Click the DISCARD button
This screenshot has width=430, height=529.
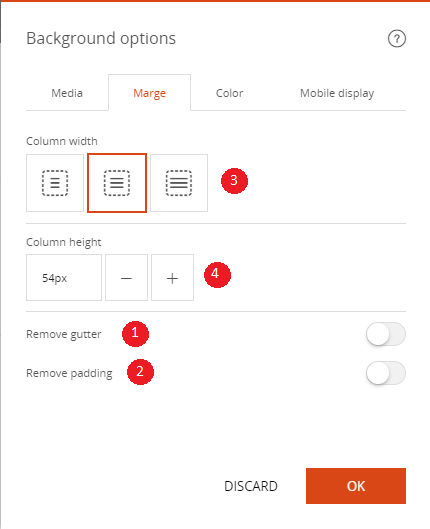[x=251, y=486]
